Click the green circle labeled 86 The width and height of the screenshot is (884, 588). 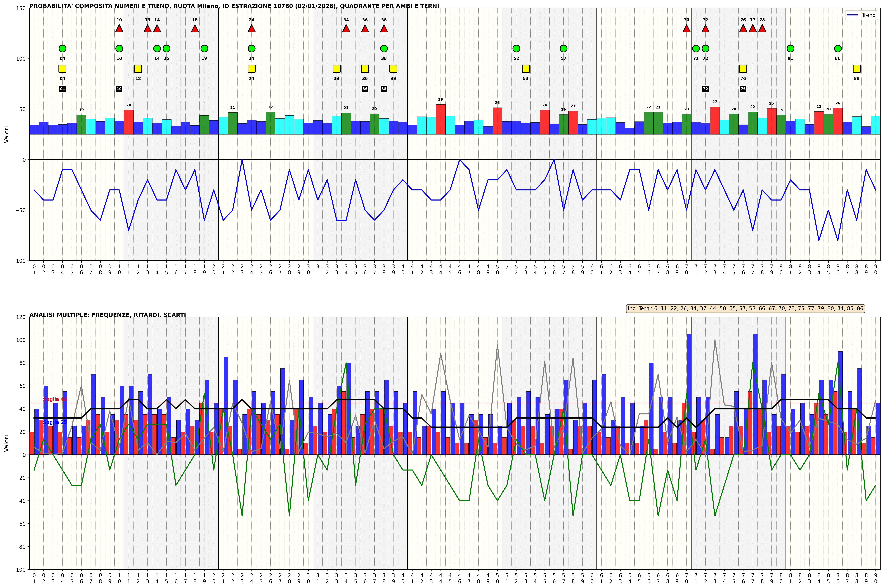[x=838, y=48]
